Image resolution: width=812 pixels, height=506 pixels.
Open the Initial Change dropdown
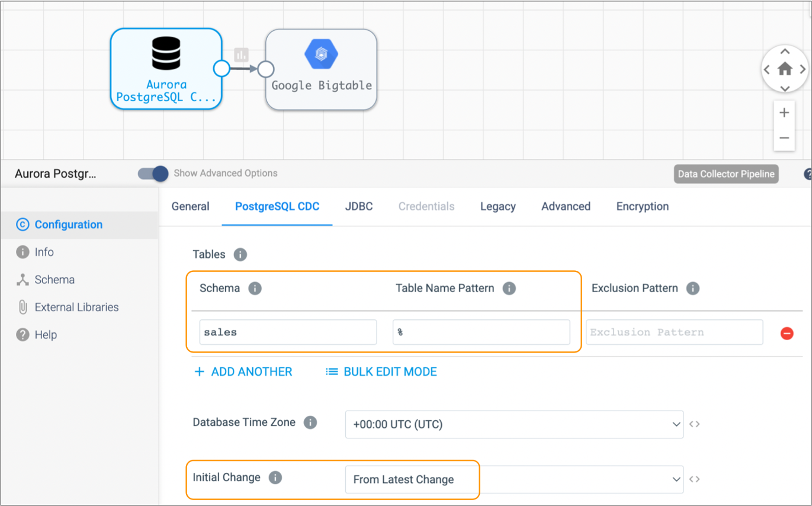pyautogui.click(x=514, y=479)
